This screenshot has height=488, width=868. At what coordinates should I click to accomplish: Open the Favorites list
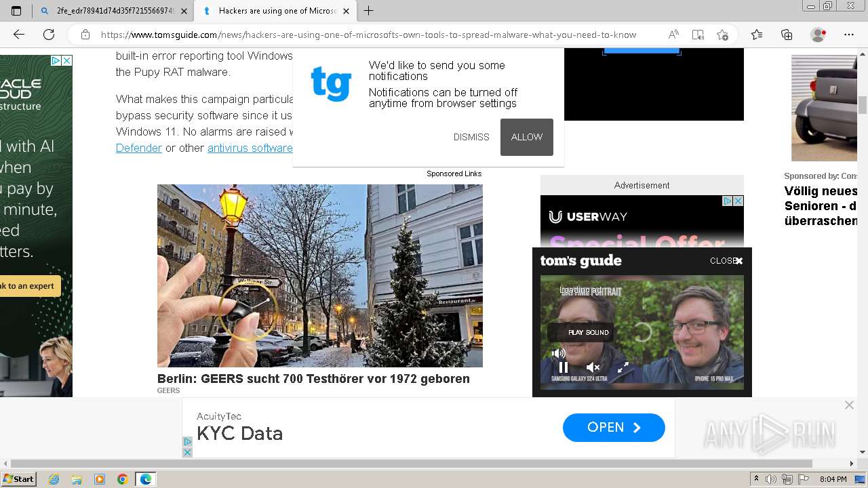pyautogui.click(x=757, y=35)
